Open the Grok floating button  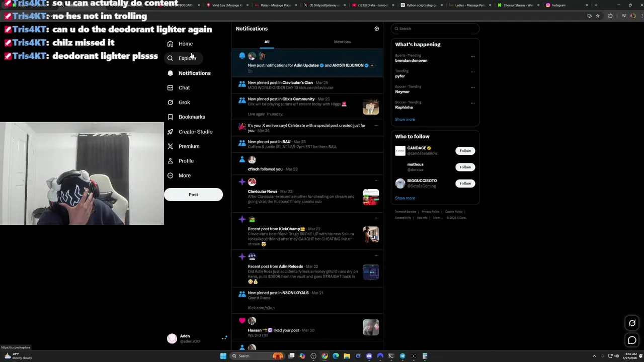click(x=632, y=323)
